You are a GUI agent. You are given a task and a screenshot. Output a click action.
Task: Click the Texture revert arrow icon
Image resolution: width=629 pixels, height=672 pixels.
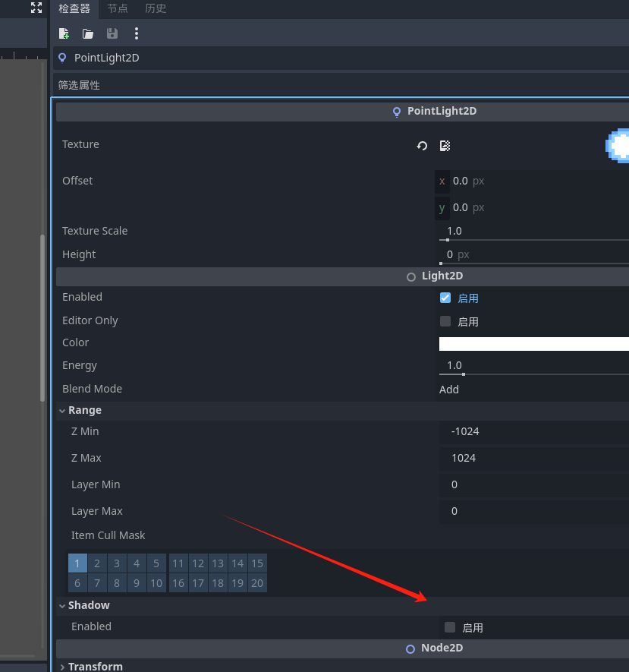(x=422, y=146)
